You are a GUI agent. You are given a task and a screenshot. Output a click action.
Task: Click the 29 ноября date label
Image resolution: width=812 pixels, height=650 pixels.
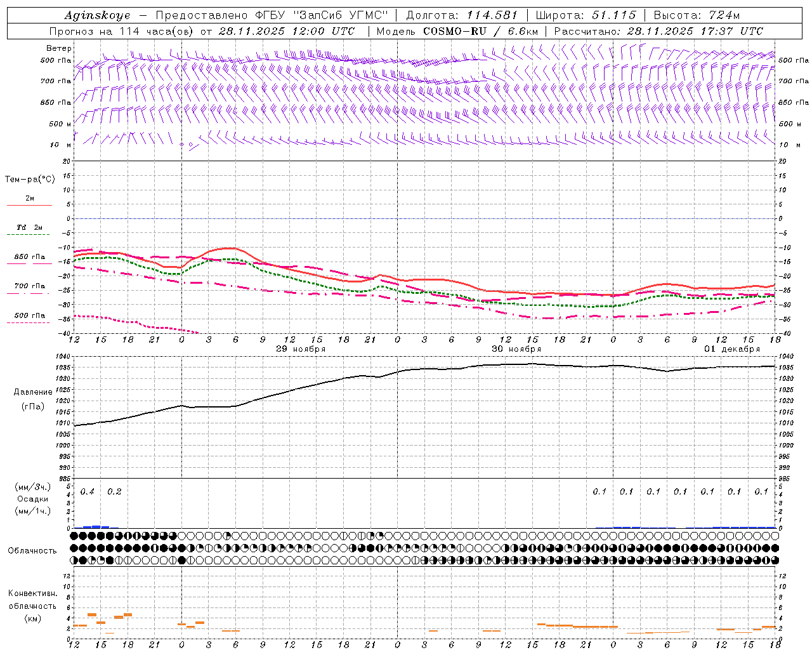301,349
